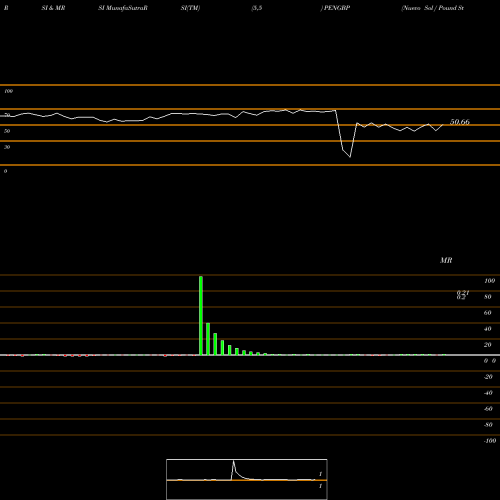Click the RSI value label 50.66
Screen dimensions: 500x500
pos(460,122)
